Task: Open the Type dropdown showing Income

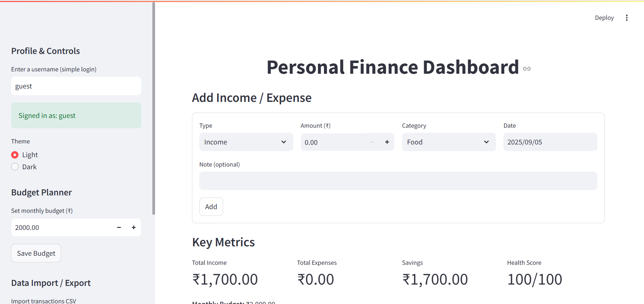Action: [x=246, y=142]
